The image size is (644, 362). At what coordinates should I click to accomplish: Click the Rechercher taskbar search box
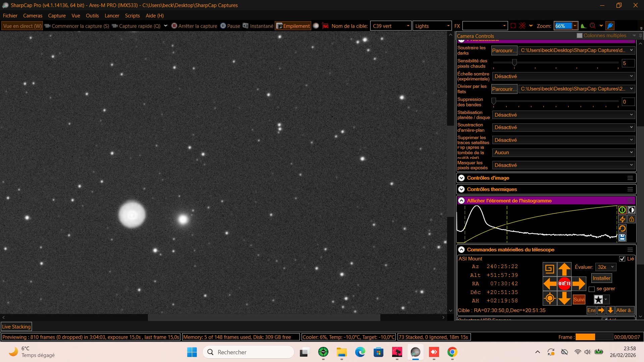(x=249, y=352)
